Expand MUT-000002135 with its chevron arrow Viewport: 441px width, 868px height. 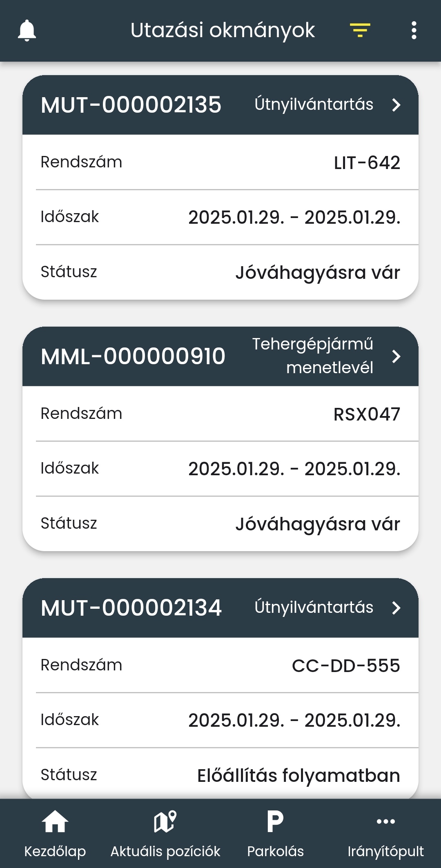click(396, 105)
